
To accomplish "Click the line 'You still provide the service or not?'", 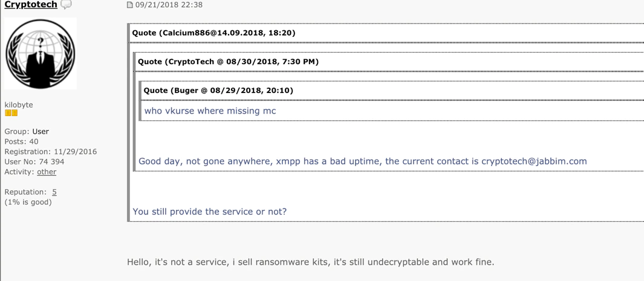I will point(209,212).
